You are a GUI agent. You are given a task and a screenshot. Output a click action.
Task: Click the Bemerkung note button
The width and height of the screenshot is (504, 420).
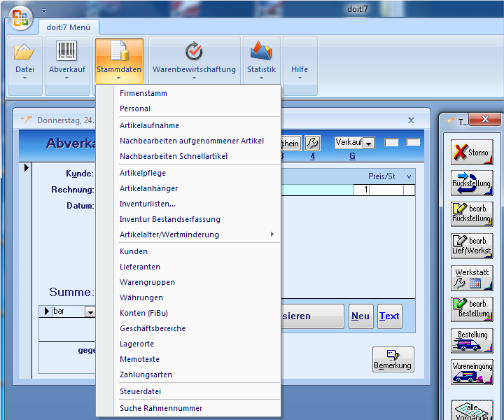393,359
